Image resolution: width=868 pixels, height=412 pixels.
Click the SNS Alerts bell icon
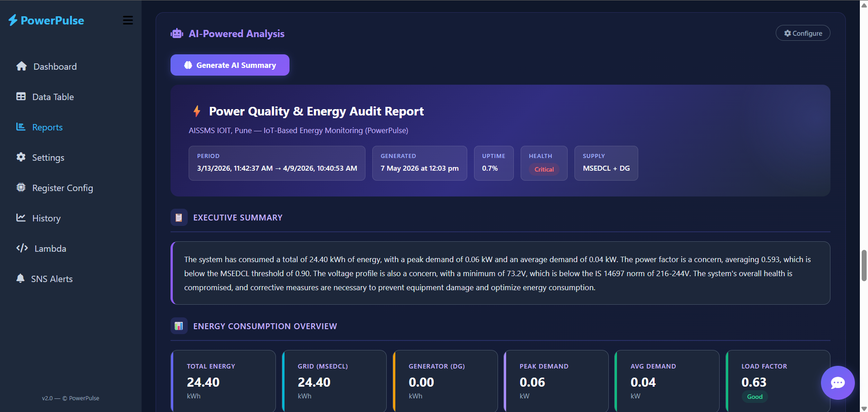[20, 278]
